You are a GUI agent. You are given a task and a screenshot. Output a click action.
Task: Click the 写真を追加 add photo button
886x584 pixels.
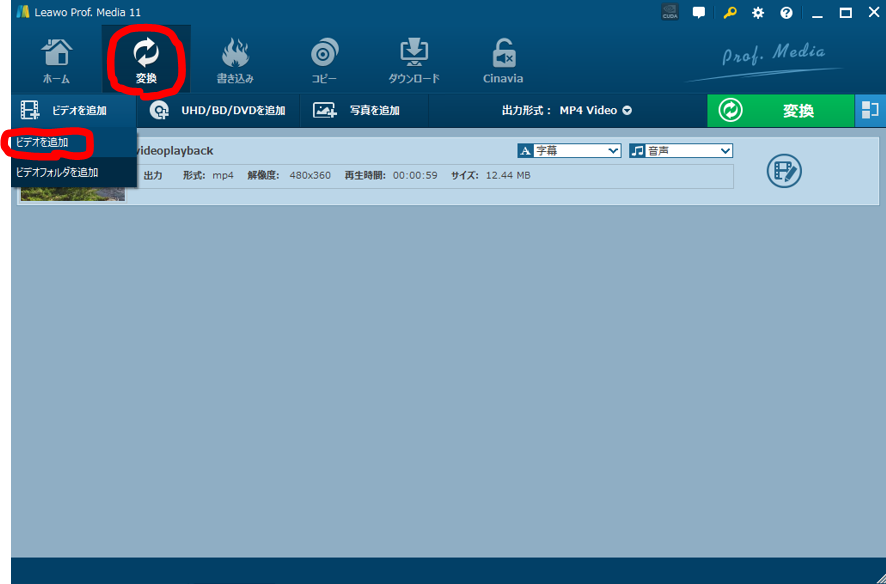(356, 110)
